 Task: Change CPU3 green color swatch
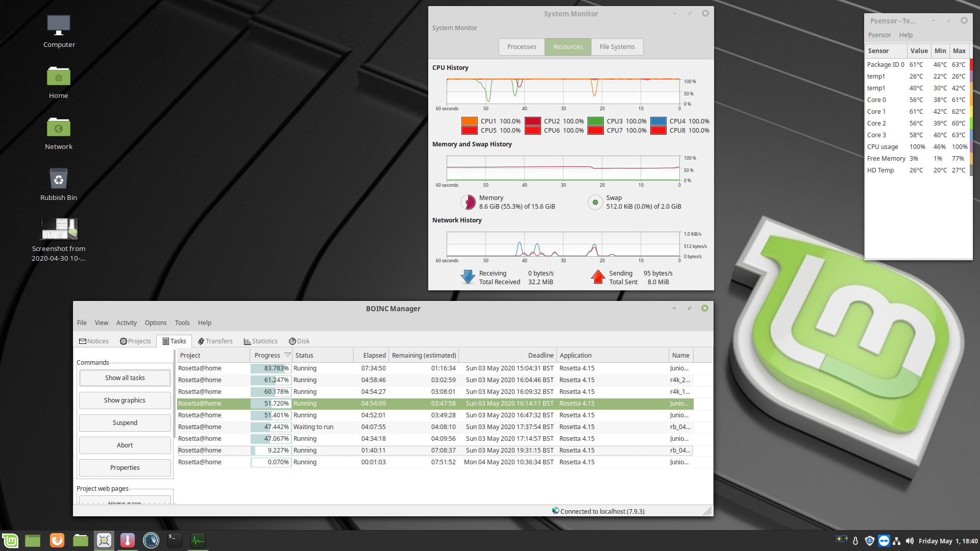596,121
